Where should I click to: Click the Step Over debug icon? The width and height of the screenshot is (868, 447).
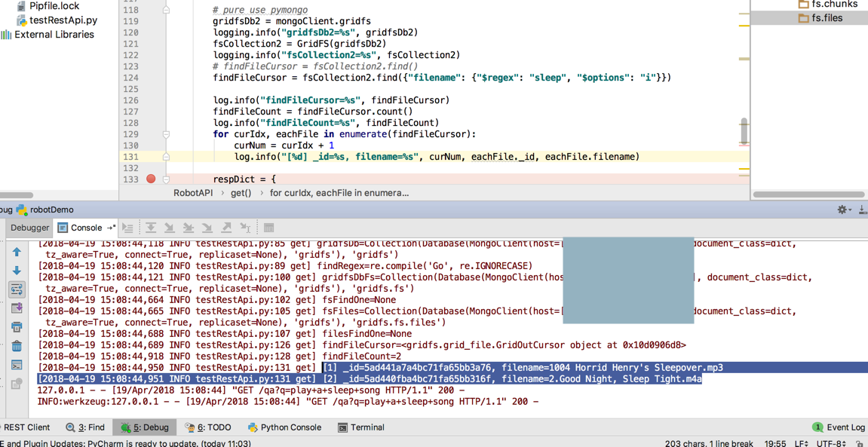(152, 228)
